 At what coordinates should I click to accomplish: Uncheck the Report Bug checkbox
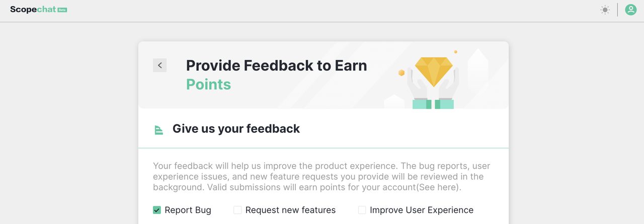[157, 210]
